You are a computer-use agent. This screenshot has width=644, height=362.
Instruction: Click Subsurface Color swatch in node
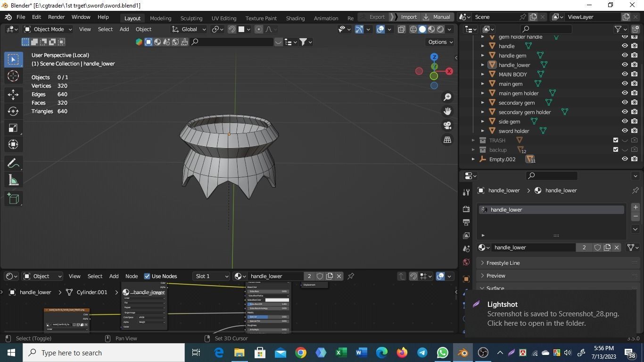click(277, 300)
